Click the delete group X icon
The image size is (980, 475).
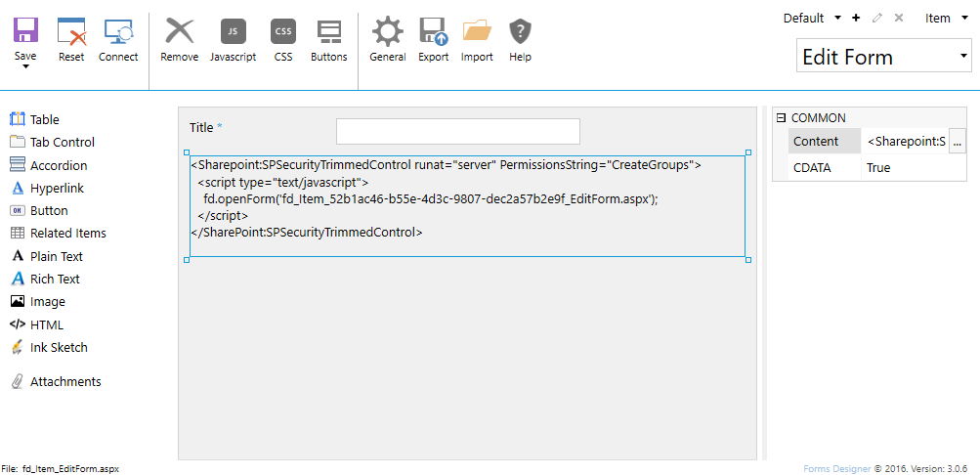point(899,18)
